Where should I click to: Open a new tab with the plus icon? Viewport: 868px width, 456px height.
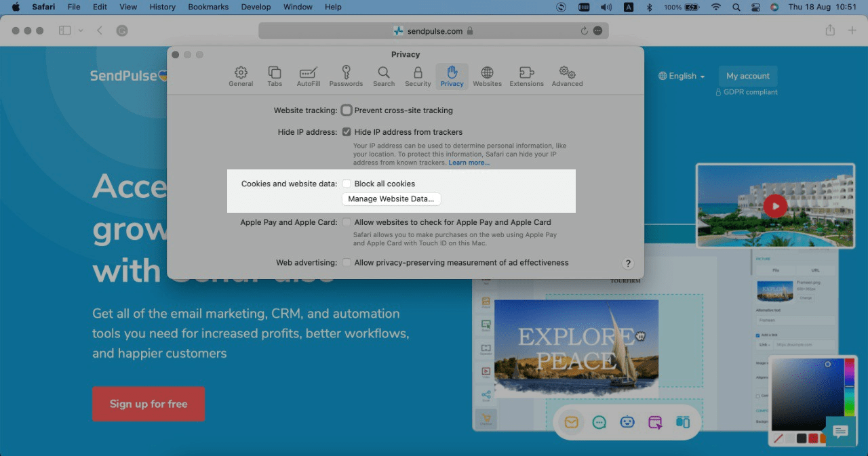pos(852,30)
